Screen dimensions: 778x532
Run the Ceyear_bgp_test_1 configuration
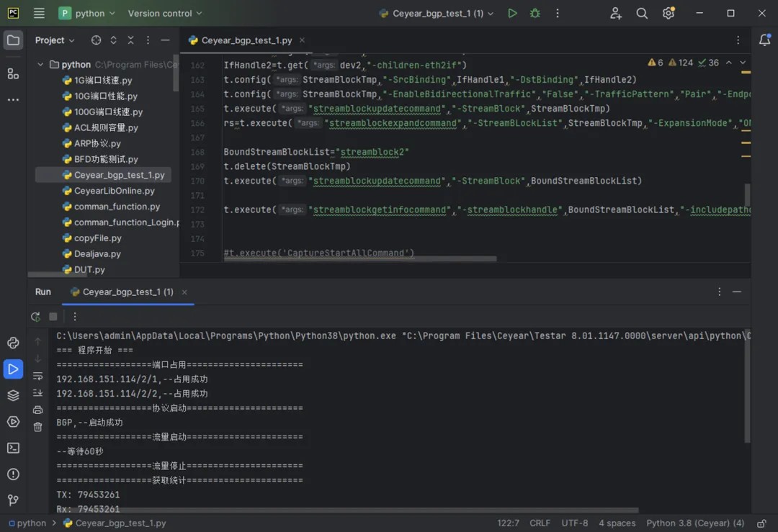coord(512,13)
